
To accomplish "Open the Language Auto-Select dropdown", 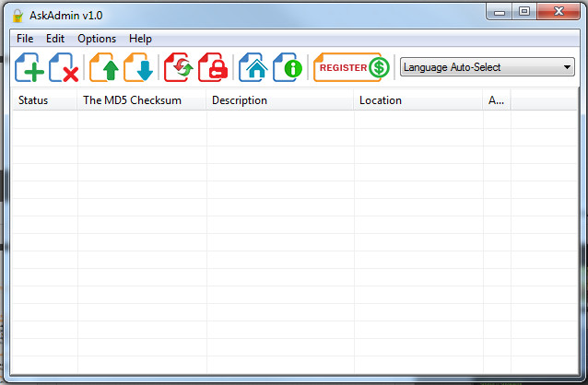I will pyautogui.click(x=488, y=67).
